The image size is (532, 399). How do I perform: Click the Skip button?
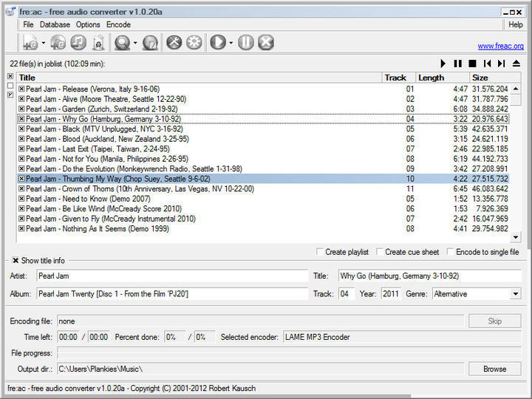coord(494,321)
